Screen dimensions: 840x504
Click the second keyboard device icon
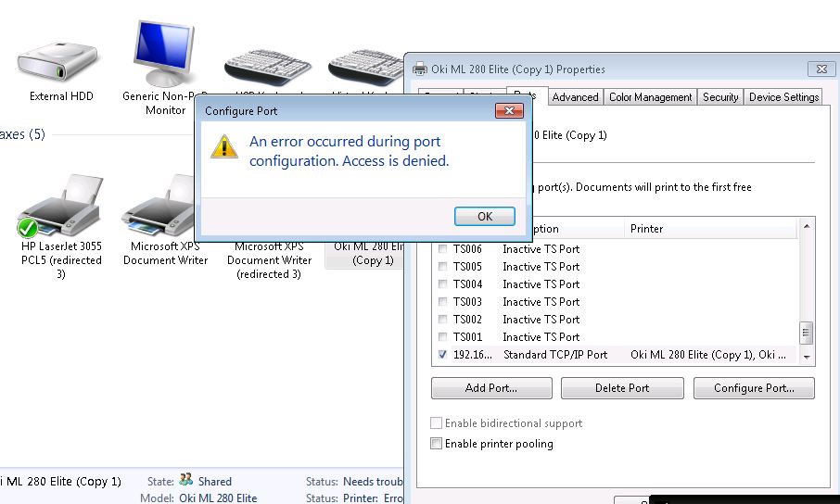click(x=366, y=67)
